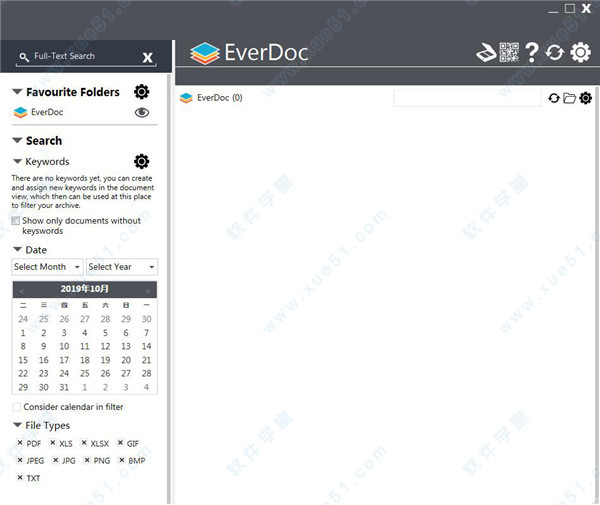Toggle visibility eye for EverDoc folder
Image resolution: width=600 pixels, height=505 pixels.
[142, 112]
